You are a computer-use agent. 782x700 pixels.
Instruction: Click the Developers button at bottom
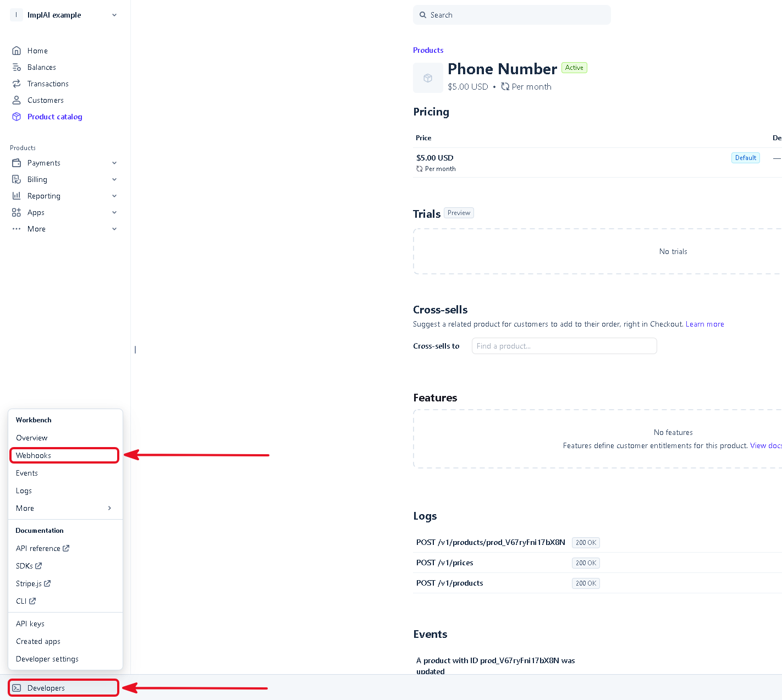(63, 688)
